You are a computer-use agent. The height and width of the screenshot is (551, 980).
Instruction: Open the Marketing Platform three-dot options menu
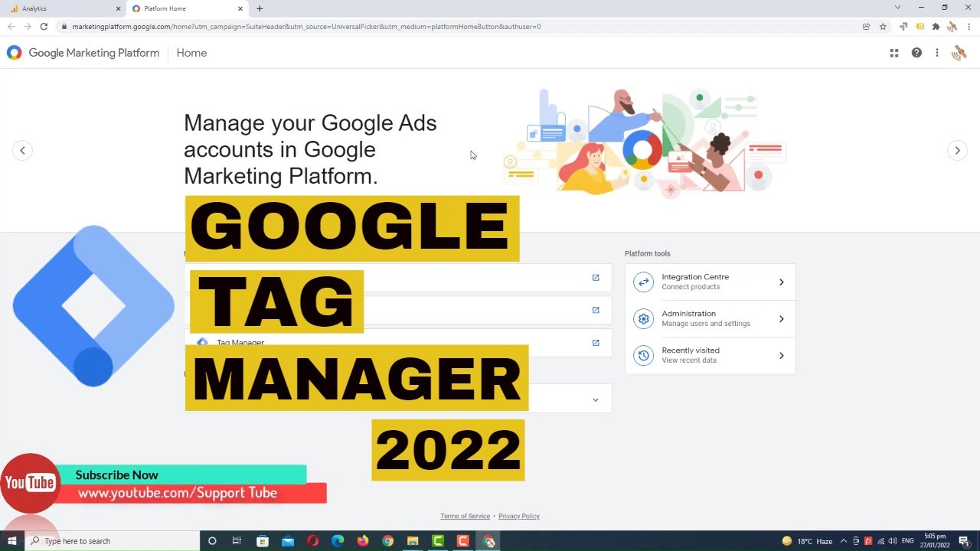click(x=937, y=53)
